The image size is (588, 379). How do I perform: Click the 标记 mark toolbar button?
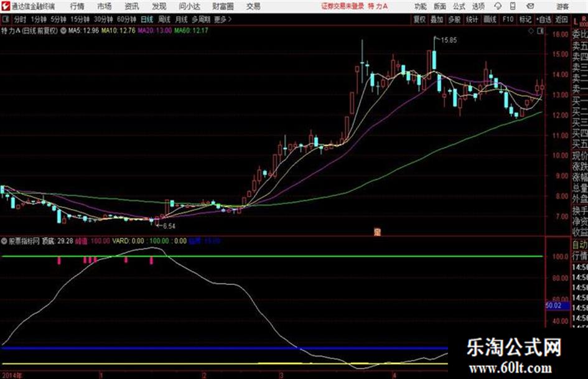tap(525, 19)
